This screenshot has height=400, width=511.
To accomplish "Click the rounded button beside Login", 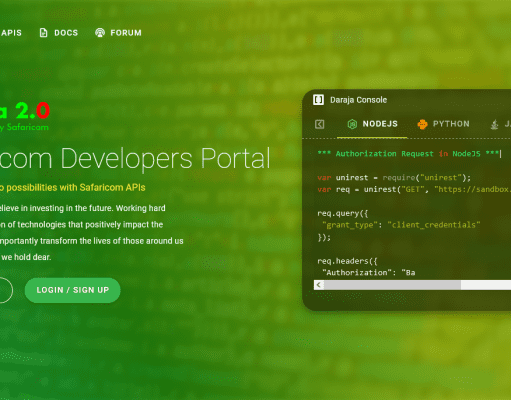I will [6, 290].
